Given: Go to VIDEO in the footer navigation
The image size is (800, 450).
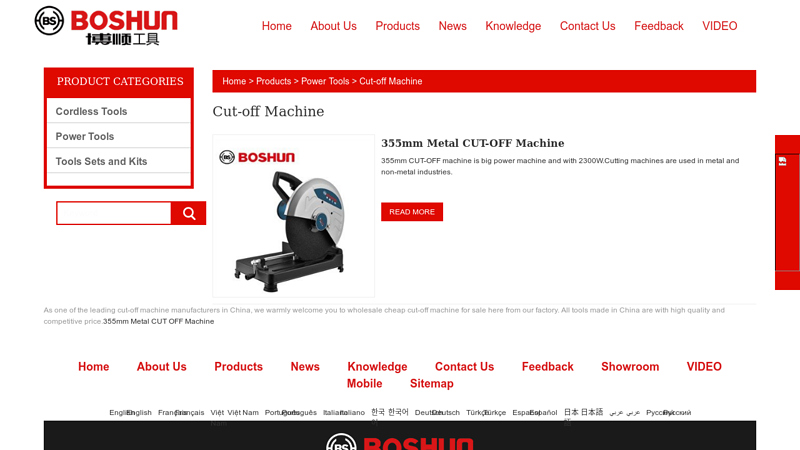Looking at the screenshot, I should tap(704, 367).
